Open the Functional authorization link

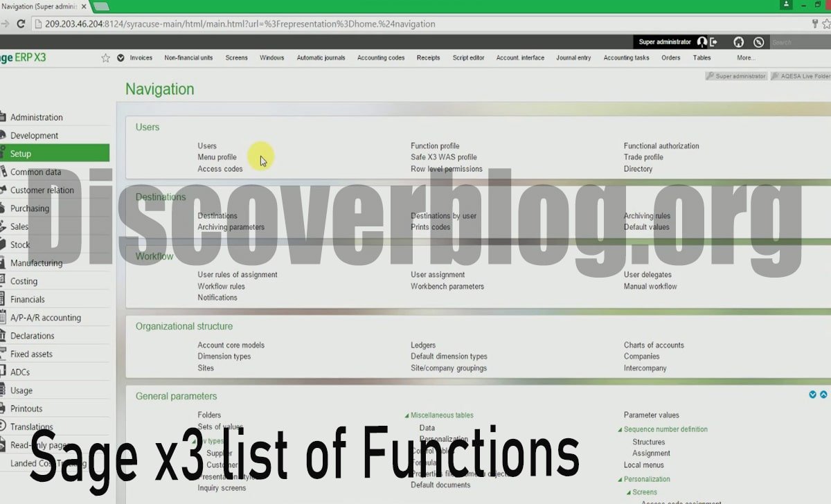point(661,146)
